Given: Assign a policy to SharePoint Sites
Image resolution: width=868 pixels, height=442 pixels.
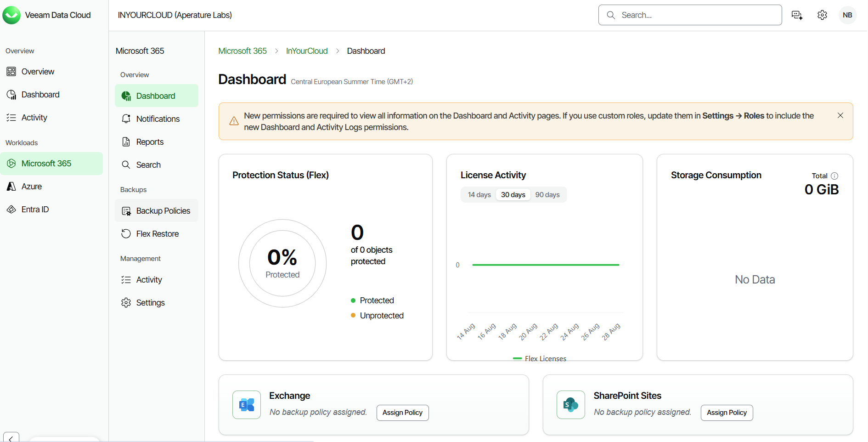Looking at the screenshot, I should coord(727,413).
